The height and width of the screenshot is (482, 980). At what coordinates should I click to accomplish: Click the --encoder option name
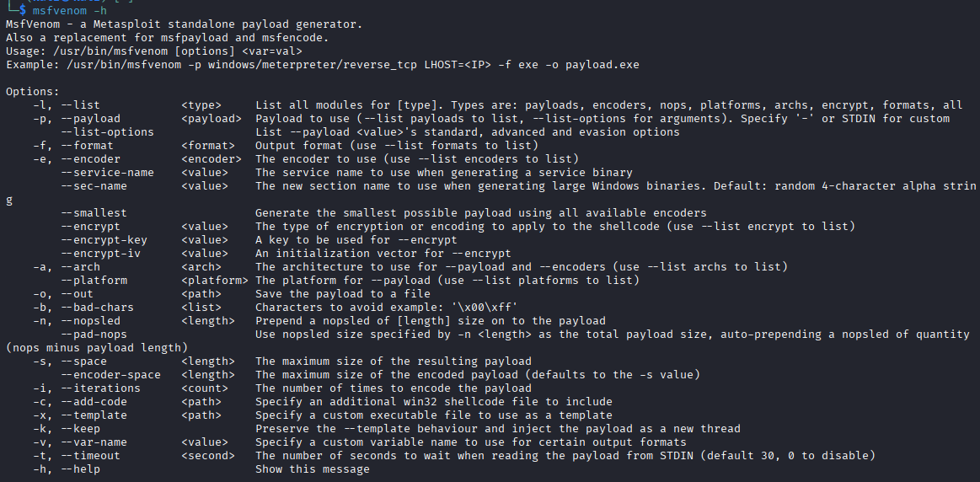[x=90, y=158]
